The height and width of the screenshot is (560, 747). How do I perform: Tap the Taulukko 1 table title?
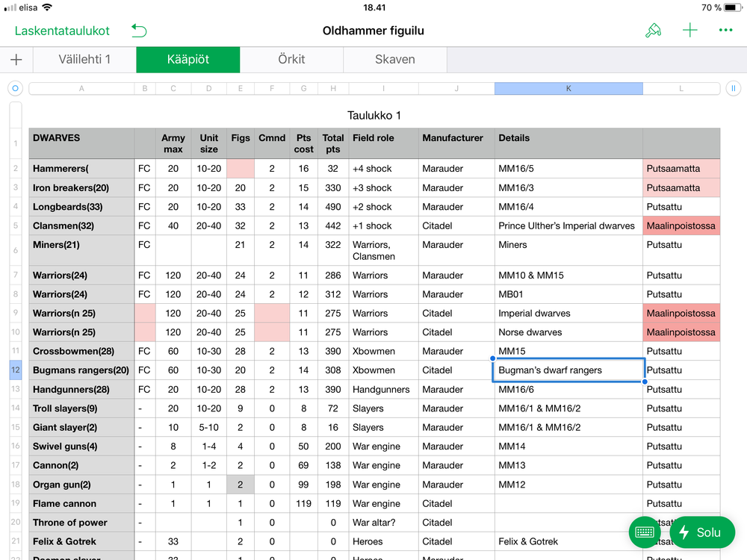coord(374,115)
